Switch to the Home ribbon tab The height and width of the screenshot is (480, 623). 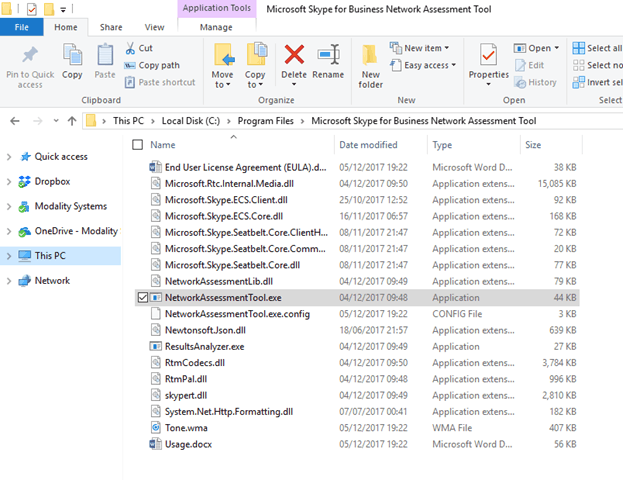tap(66, 27)
